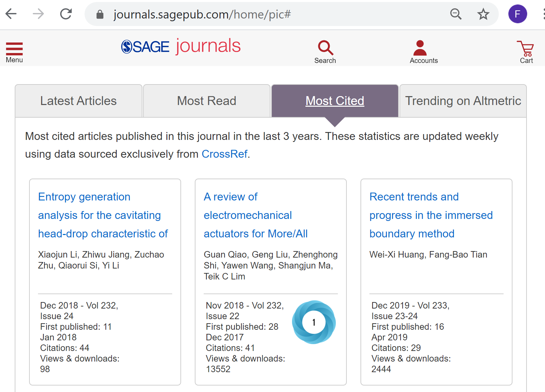Click "Citations: 29" text
The height and width of the screenshot is (392, 545).
pyautogui.click(x=396, y=348)
